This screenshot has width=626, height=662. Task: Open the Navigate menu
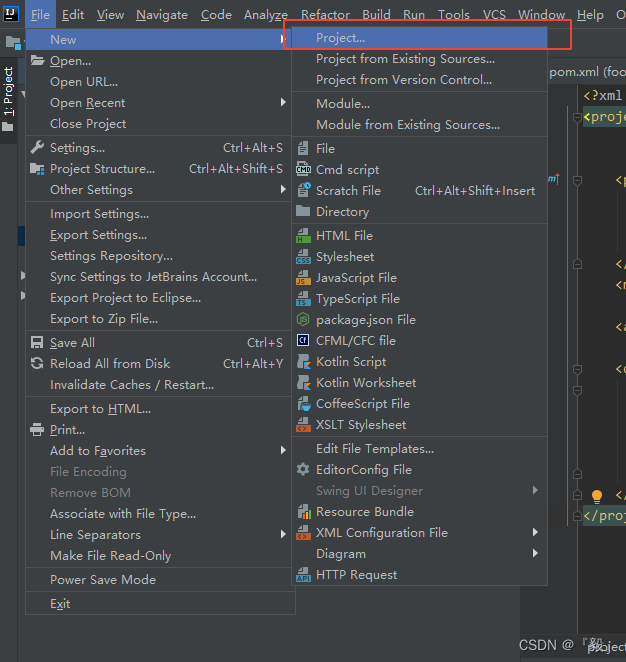[162, 15]
